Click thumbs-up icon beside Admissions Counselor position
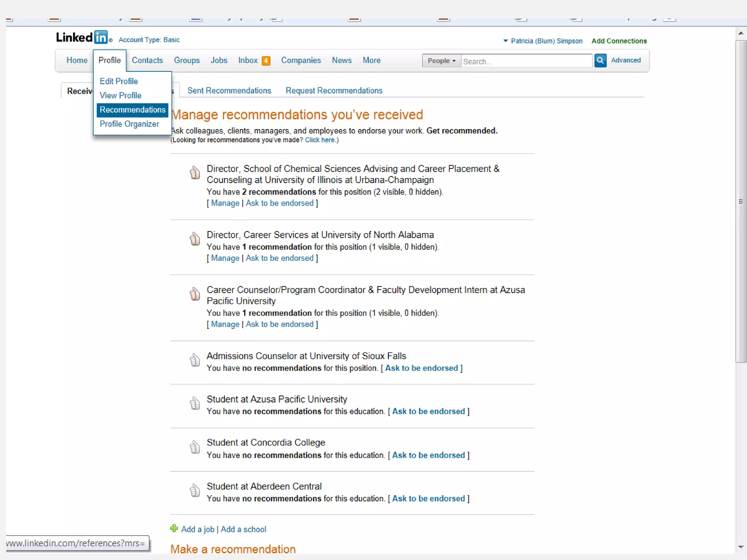 (x=195, y=360)
